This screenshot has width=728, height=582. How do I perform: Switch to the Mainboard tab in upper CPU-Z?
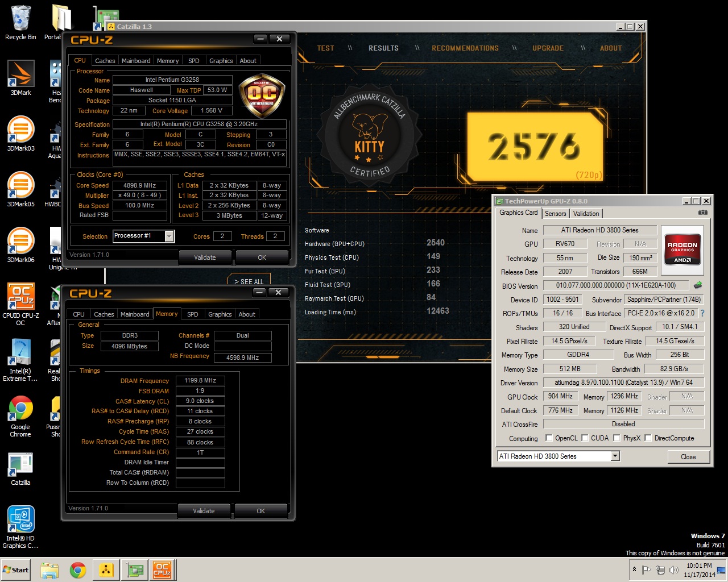tap(136, 61)
